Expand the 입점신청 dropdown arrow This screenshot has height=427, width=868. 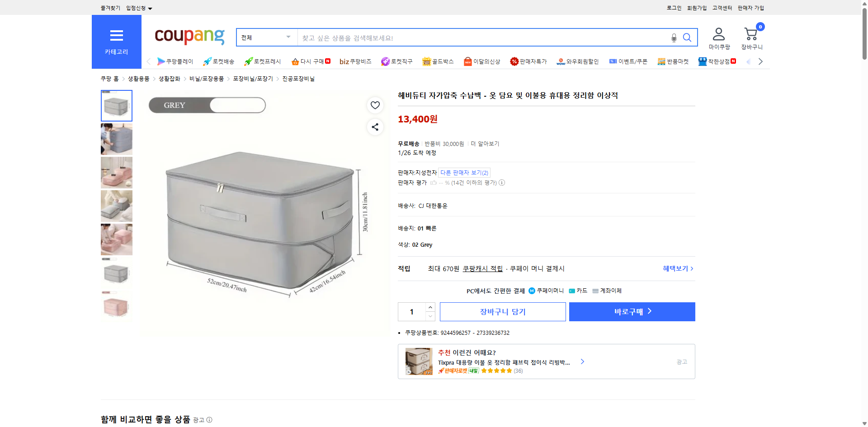pos(151,8)
